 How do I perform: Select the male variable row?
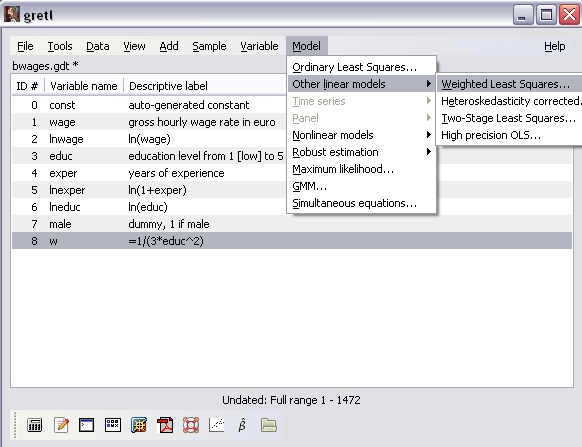(x=291, y=224)
